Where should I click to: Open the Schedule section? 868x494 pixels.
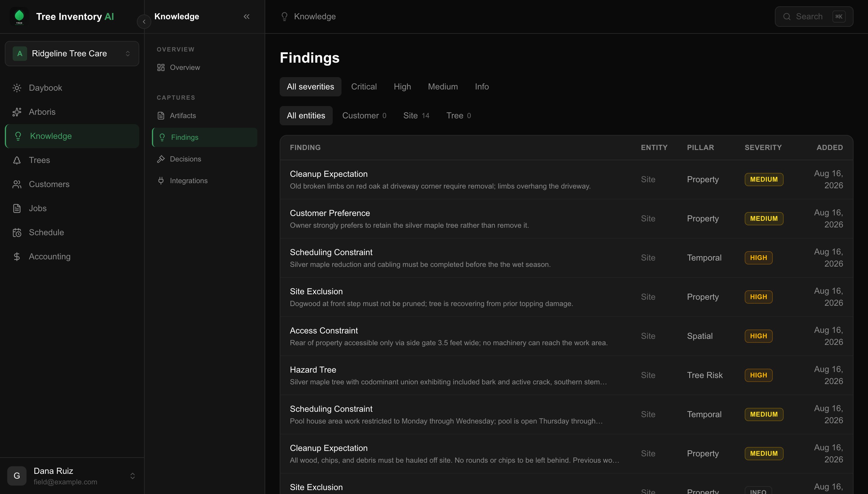pyautogui.click(x=72, y=233)
